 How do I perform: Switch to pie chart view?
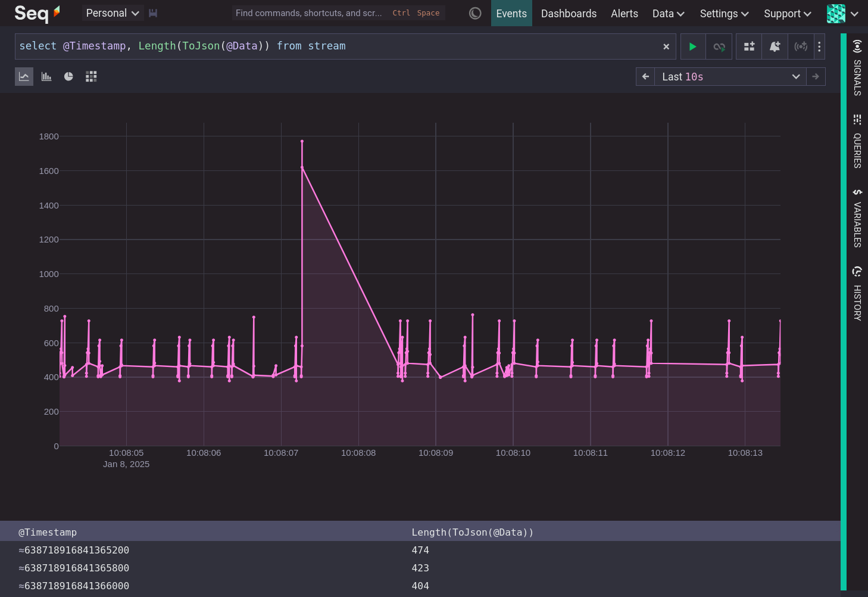68,76
